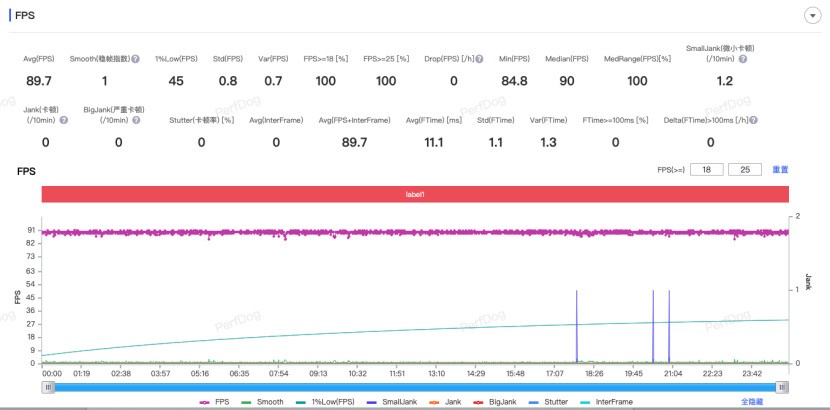This screenshot has height=410, width=830.
Task: Open help icon beside Jank (/10min)
Action: coord(64,120)
